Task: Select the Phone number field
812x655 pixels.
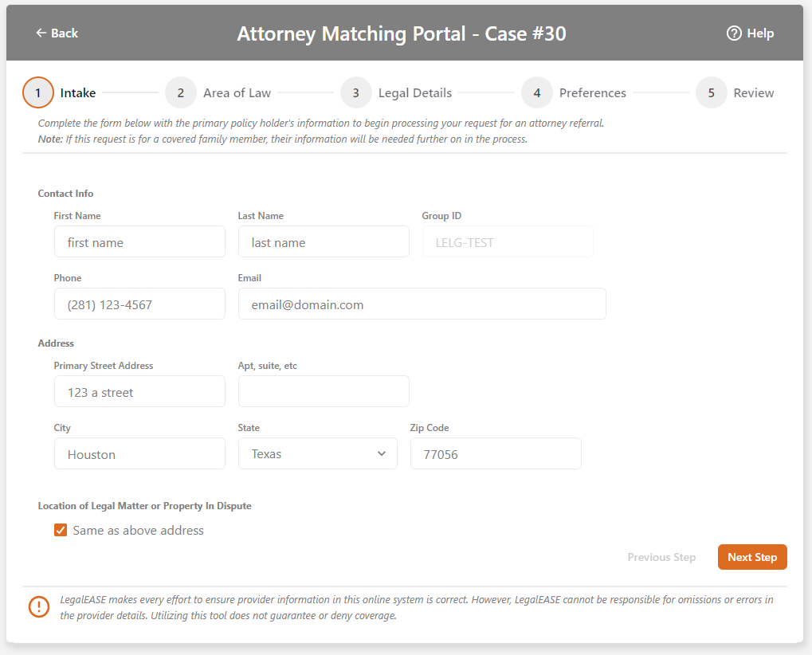Action: point(139,304)
